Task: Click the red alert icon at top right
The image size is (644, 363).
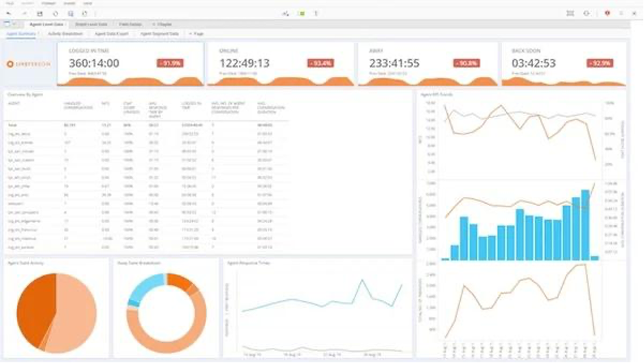Action: click(607, 13)
